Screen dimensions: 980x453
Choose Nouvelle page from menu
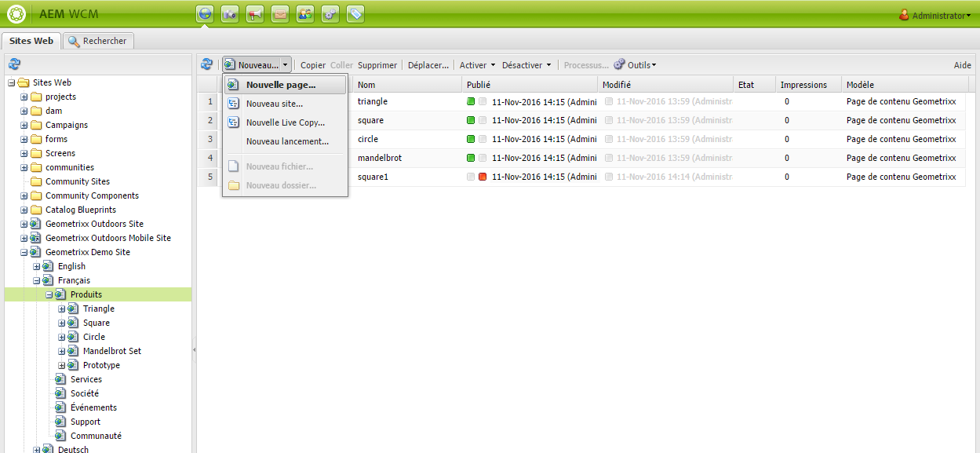(286, 84)
